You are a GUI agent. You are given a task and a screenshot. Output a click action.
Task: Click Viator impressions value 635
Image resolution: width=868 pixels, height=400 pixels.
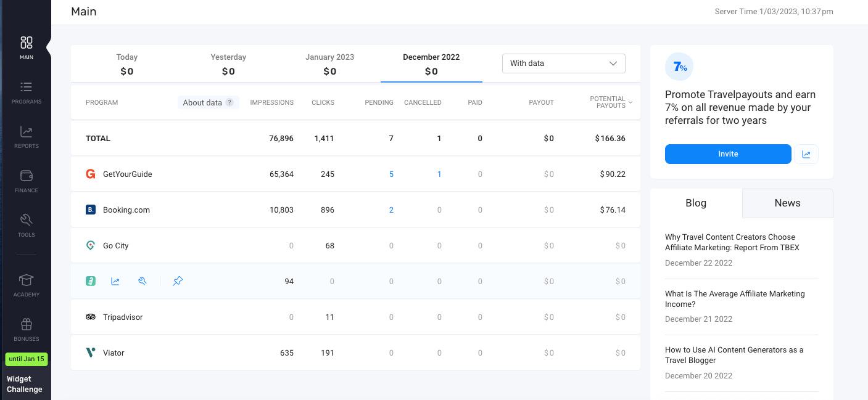[x=286, y=353]
